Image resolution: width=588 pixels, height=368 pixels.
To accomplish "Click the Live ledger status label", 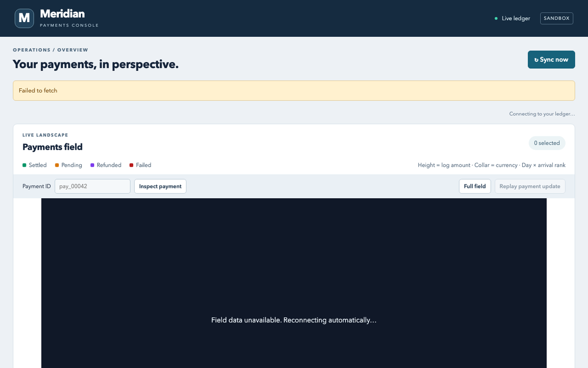I will tap(516, 19).
